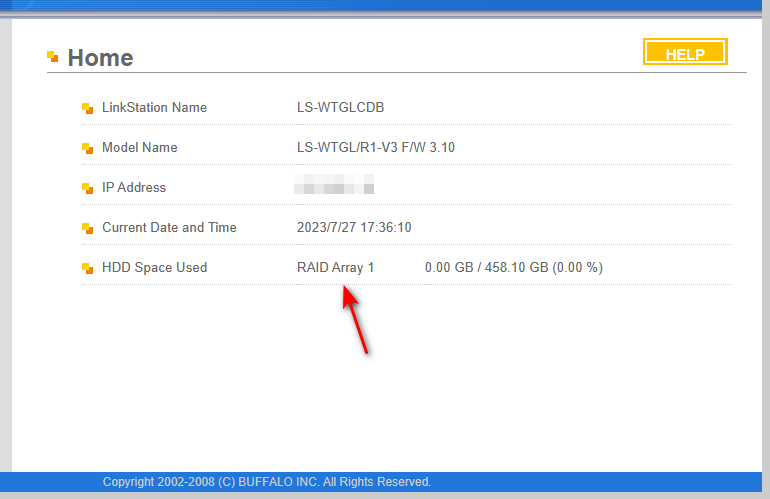The height and width of the screenshot is (499, 770).
Task: Select the LS-WTGL/R1-V3 F/W 3.10 model text
Action: [x=376, y=147]
